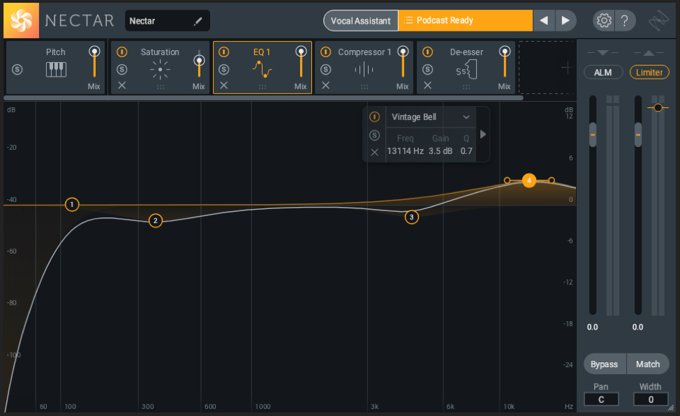Bypass the Saturation module with power button
This screenshot has width=680, height=416.
point(122,52)
